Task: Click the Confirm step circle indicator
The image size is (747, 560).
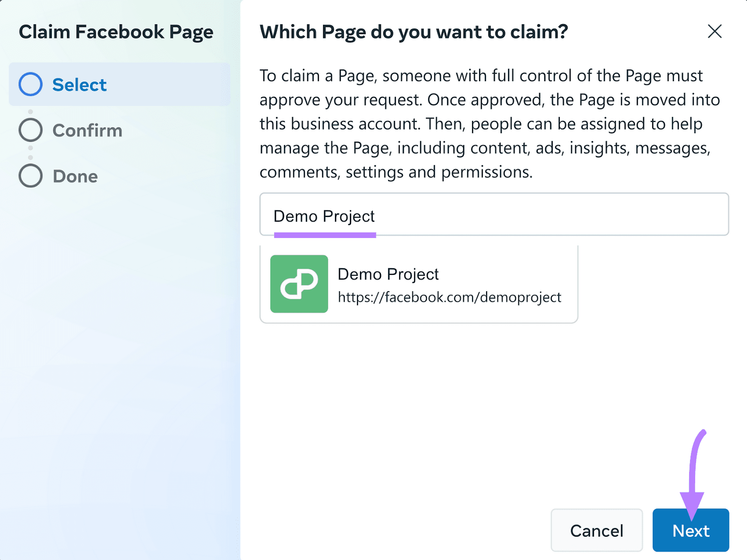Action: pos(30,130)
